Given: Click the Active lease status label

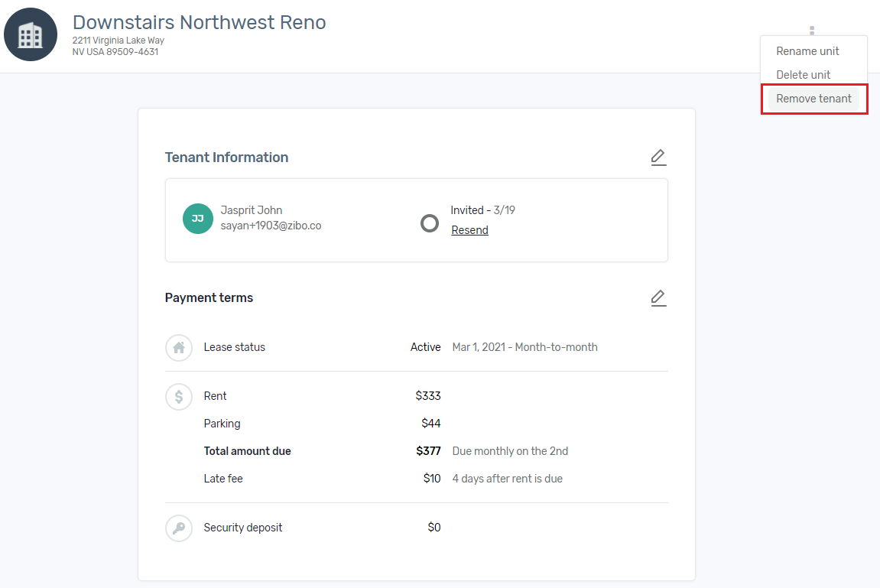Looking at the screenshot, I should pos(425,347).
